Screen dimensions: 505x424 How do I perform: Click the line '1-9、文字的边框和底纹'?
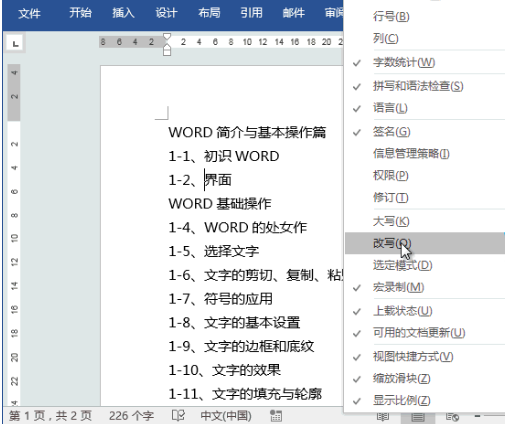coord(241,347)
